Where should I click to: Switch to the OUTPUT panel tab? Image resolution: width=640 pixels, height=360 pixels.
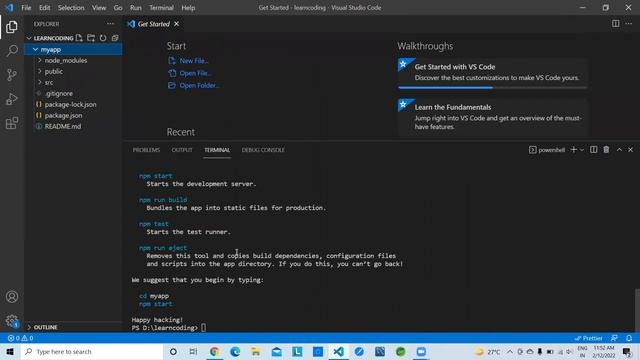(182, 150)
